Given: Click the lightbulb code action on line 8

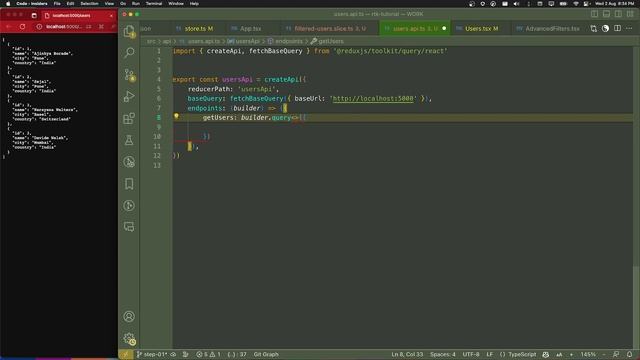Looking at the screenshot, I should (176, 116).
